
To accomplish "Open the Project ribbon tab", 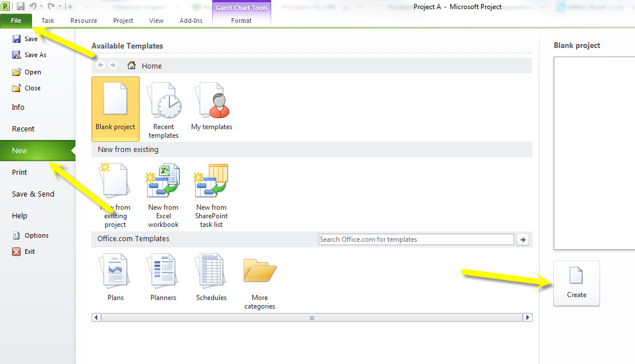I will (x=123, y=21).
